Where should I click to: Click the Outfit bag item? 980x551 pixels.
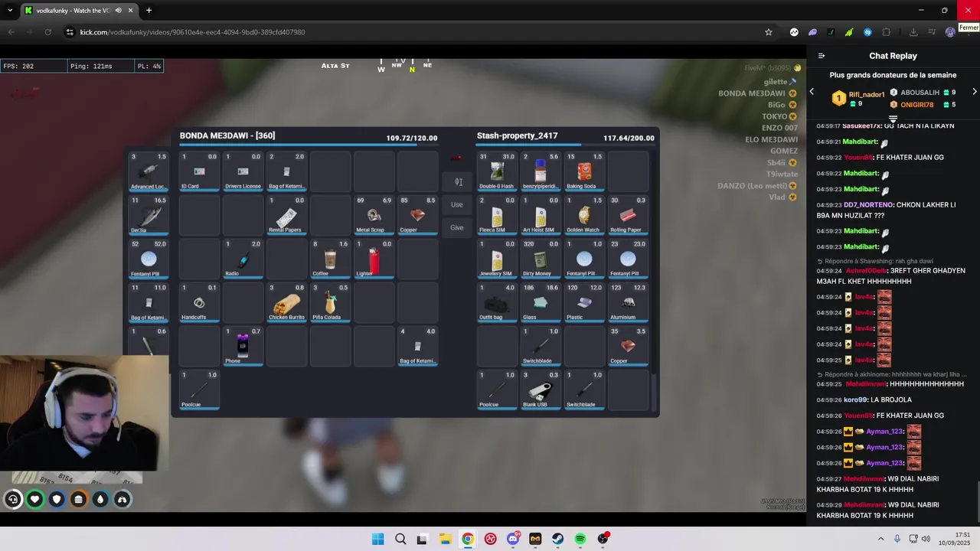(497, 302)
